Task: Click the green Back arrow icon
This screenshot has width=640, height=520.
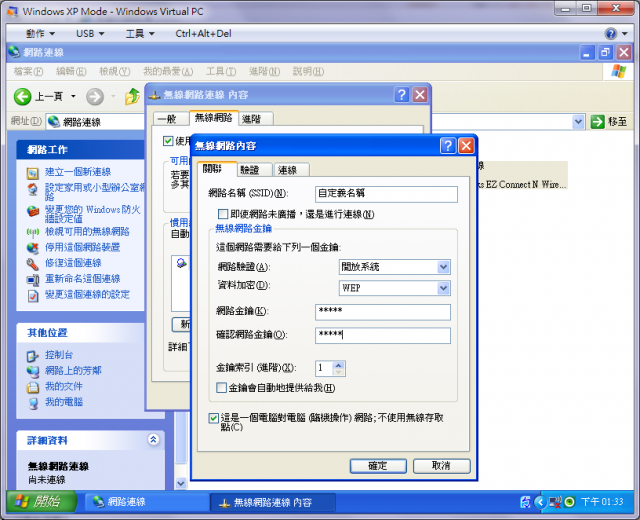Action: (22, 97)
